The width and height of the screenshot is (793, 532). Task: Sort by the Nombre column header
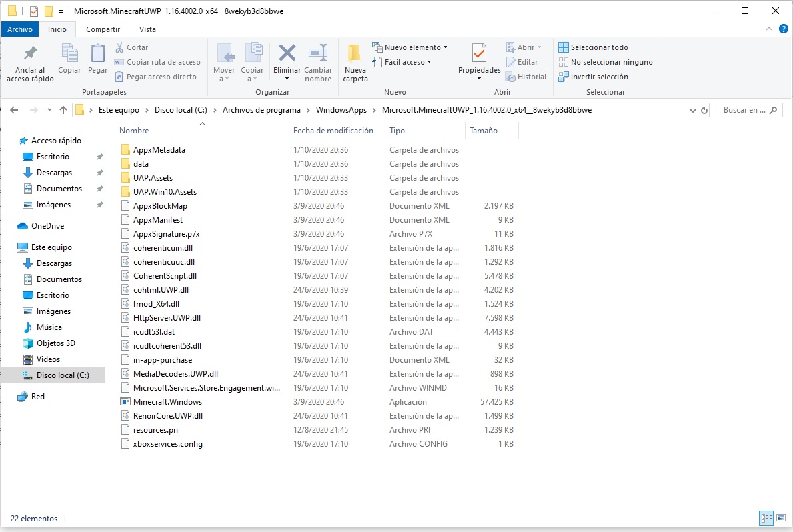[x=134, y=131]
